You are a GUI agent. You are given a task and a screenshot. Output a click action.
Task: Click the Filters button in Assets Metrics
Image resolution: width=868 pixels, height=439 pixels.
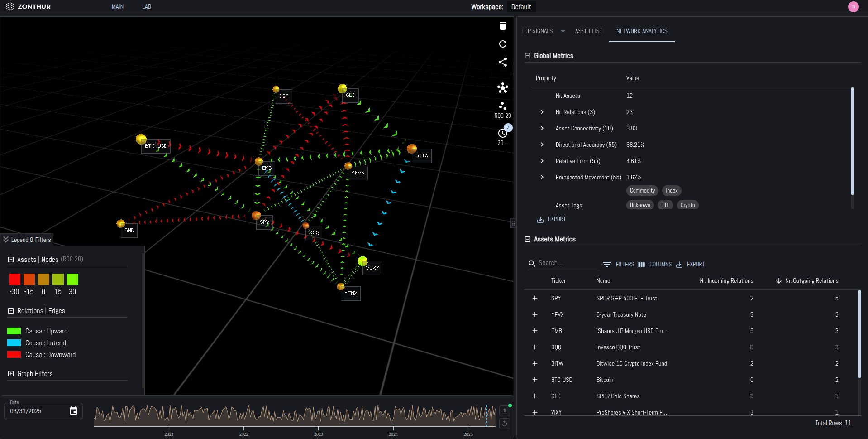pyautogui.click(x=619, y=264)
